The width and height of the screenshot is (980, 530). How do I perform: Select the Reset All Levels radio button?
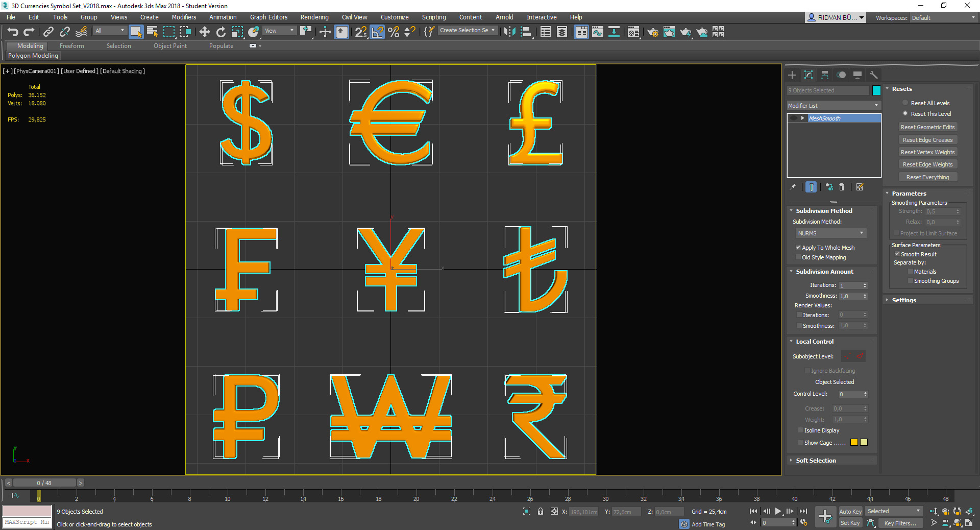click(x=905, y=103)
